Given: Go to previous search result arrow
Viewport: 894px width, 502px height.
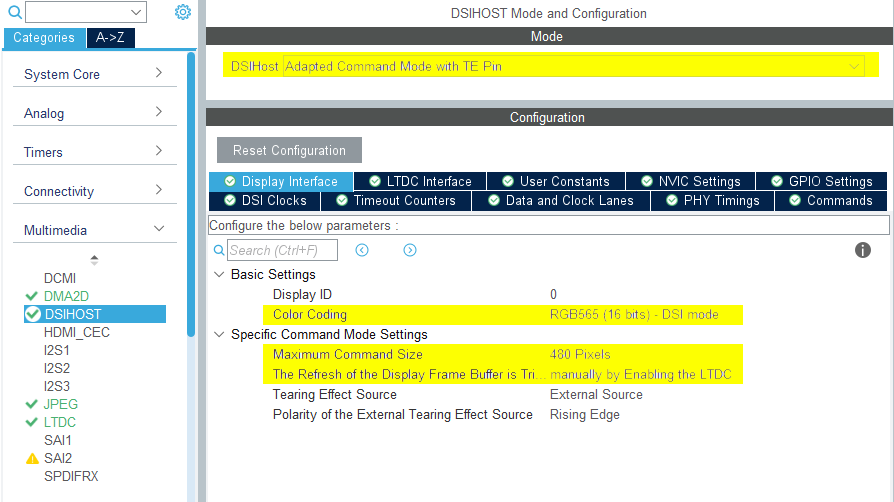Looking at the screenshot, I should pos(362,250).
